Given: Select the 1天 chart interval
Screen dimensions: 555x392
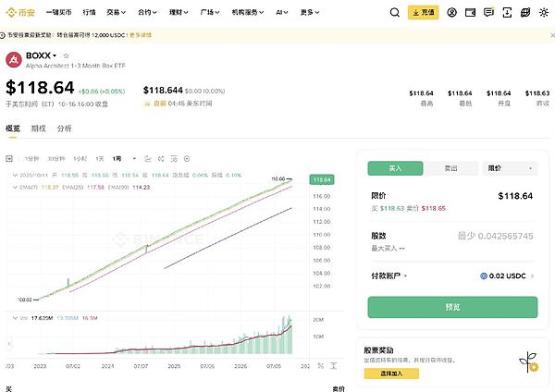Looking at the screenshot, I should tap(100, 159).
